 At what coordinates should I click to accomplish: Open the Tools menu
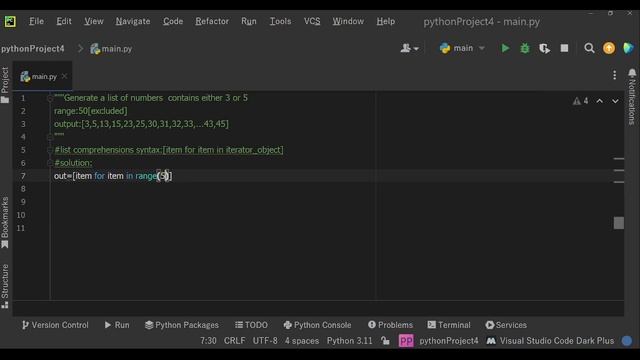click(280, 21)
